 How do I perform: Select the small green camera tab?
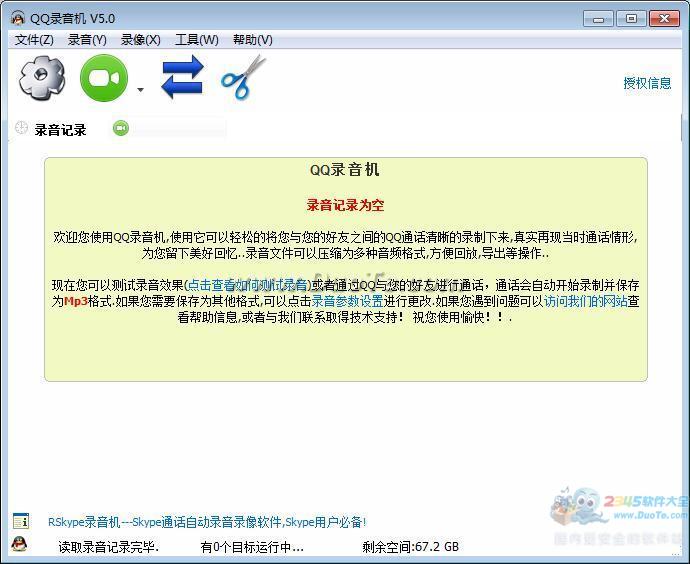(121, 128)
